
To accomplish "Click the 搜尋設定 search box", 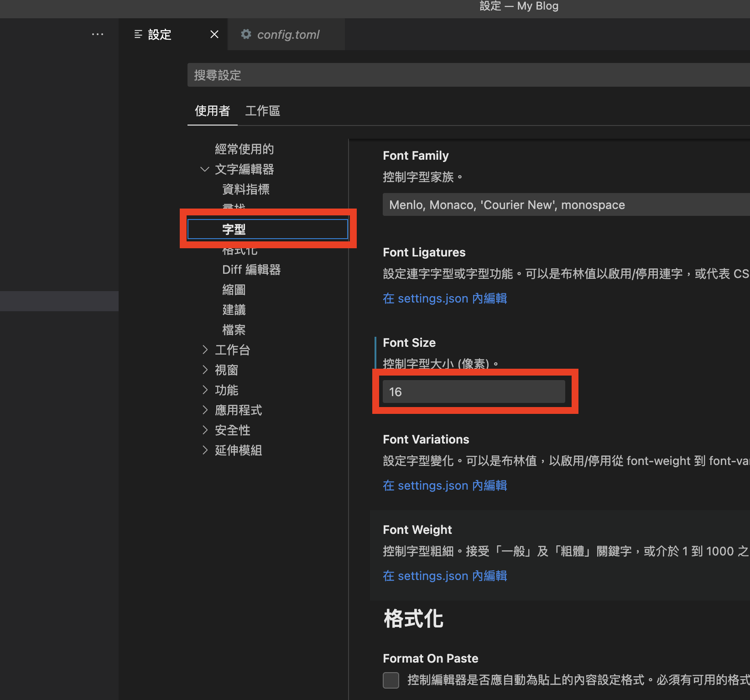I will [469, 75].
